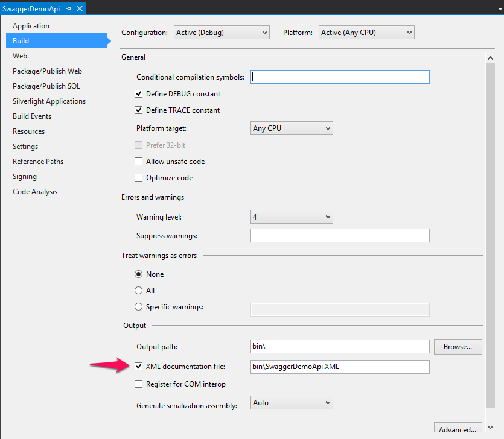Go to the Build Events page

click(32, 116)
